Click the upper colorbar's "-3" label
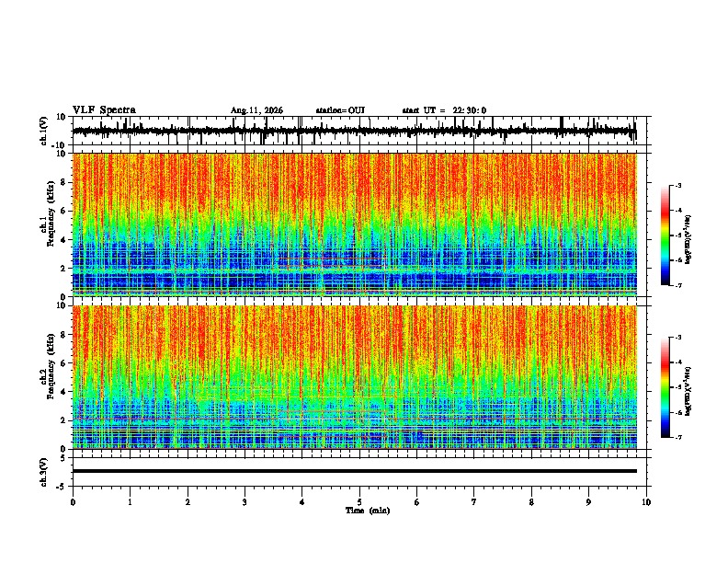 [x=678, y=185]
